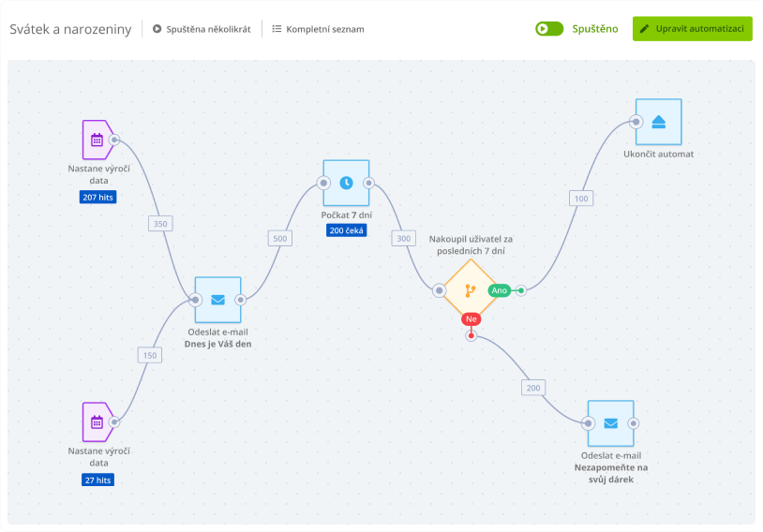Screen dimensions: 763x532
Task: Click the '500' connection count label
Action: click(x=279, y=238)
